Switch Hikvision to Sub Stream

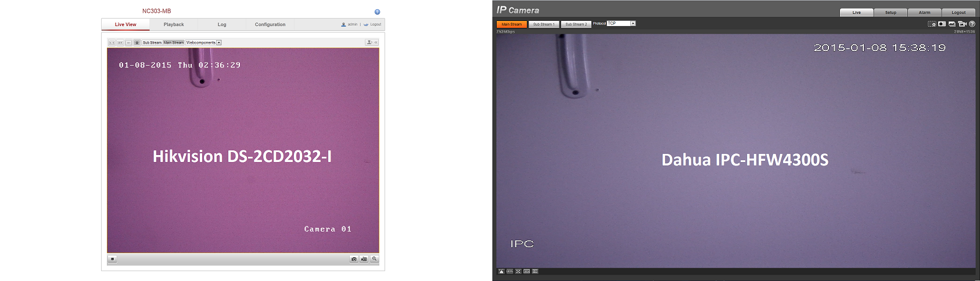click(152, 42)
